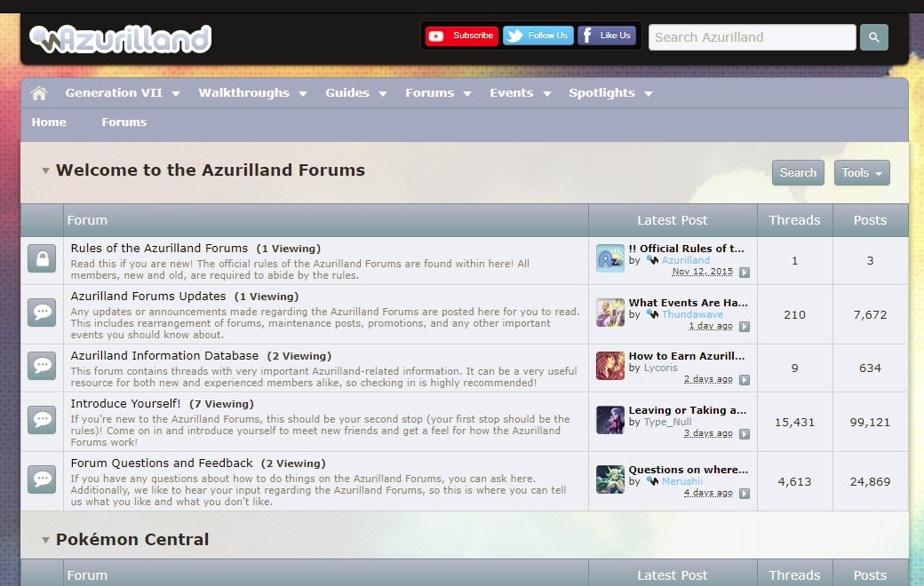Image resolution: width=924 pixels, height=586 pixels.
Task: Click the YouTube Subscribe button
Action: click(x=461, y=36)
